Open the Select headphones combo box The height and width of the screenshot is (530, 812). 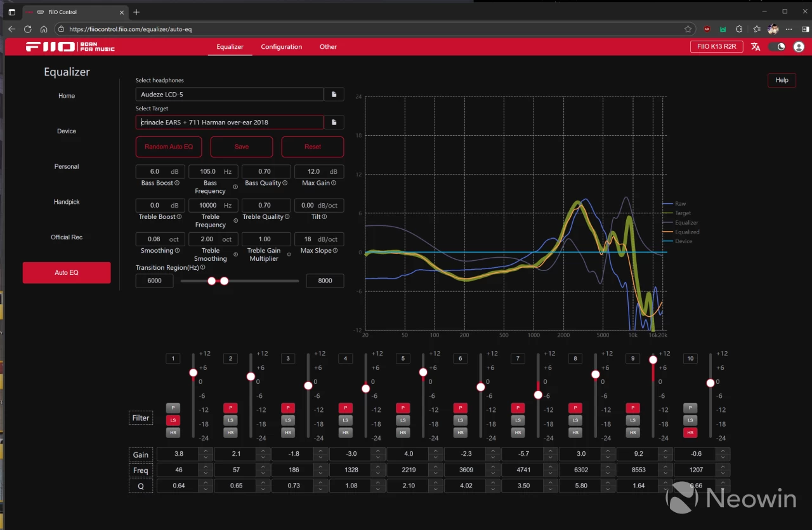230,94
